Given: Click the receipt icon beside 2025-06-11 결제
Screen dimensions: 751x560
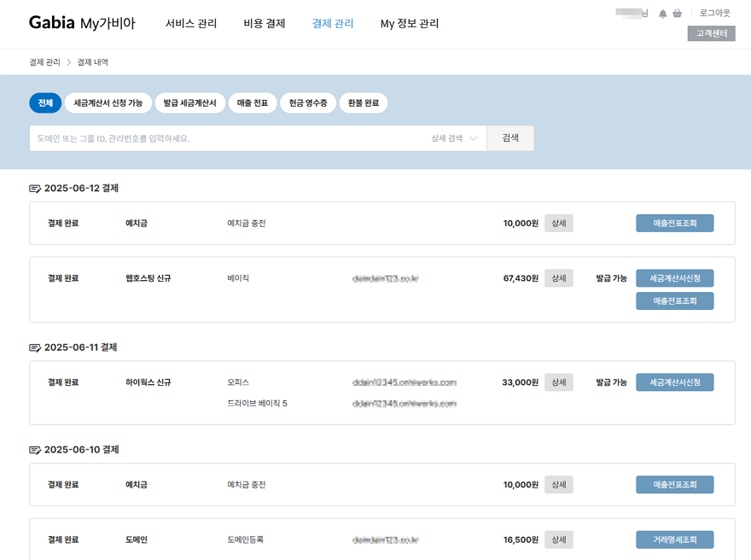Looking at the screenshot, I should (x=35, y=347).
